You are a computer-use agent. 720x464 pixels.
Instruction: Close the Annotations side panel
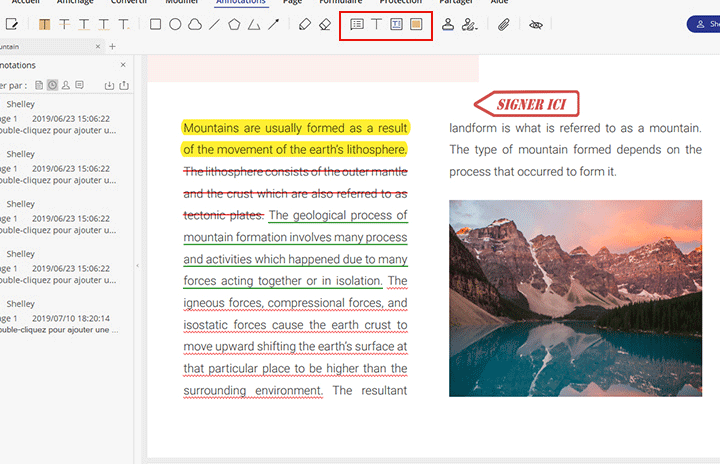[x=123, y=65]
